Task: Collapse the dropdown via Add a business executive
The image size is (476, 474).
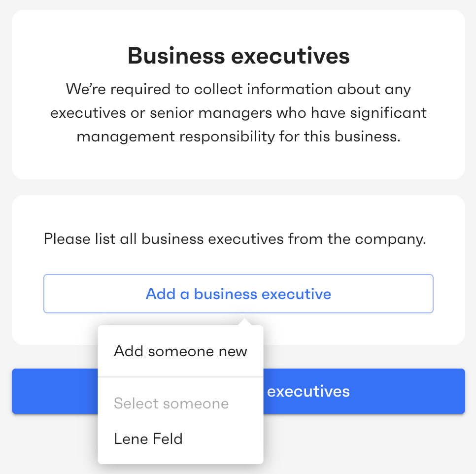Action: [238, 294]
